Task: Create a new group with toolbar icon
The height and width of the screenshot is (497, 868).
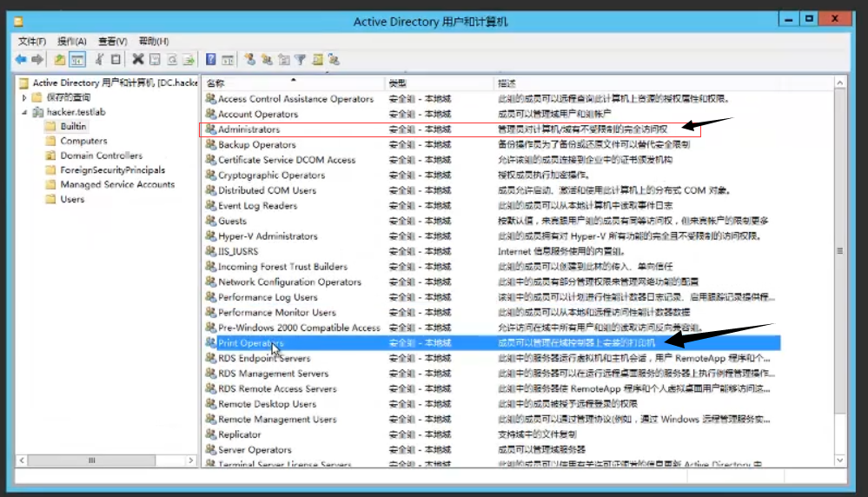Action: tap(267, 59)
